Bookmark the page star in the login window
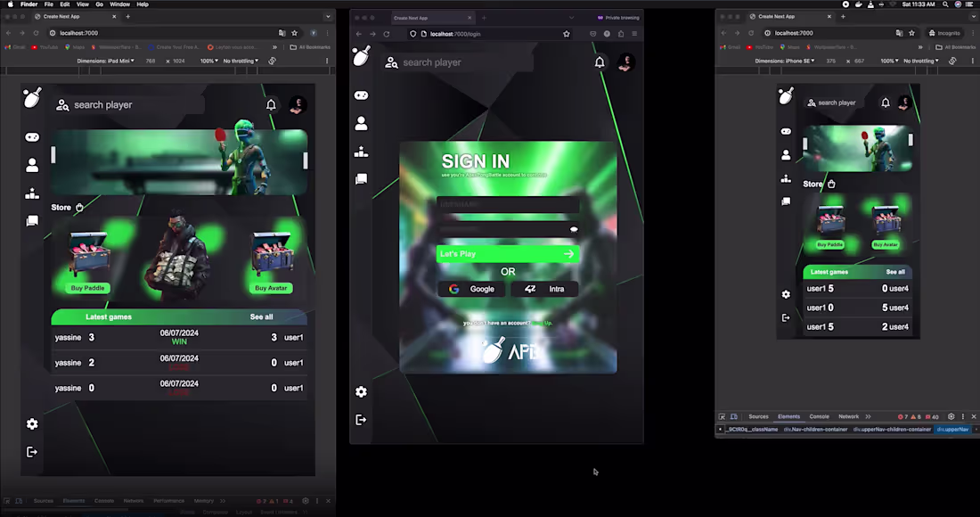This screenshot has height=517, width=980. click(567, 34)
